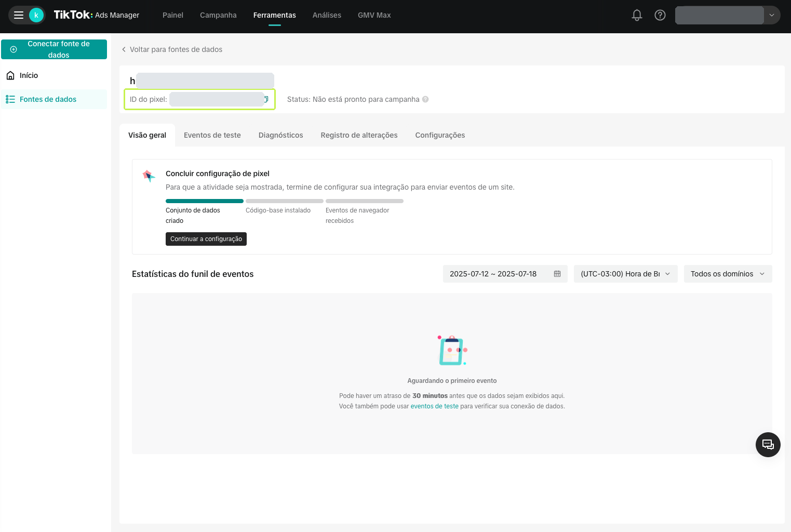Copy the pixel ID with copy icon
The image size is (791, 532).
(266, 99)
